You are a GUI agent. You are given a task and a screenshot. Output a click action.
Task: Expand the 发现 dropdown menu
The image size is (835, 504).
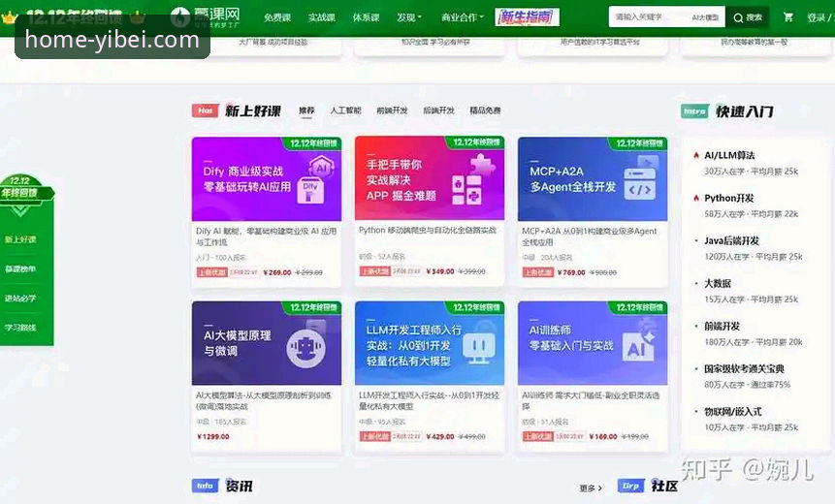pos(409,17)
